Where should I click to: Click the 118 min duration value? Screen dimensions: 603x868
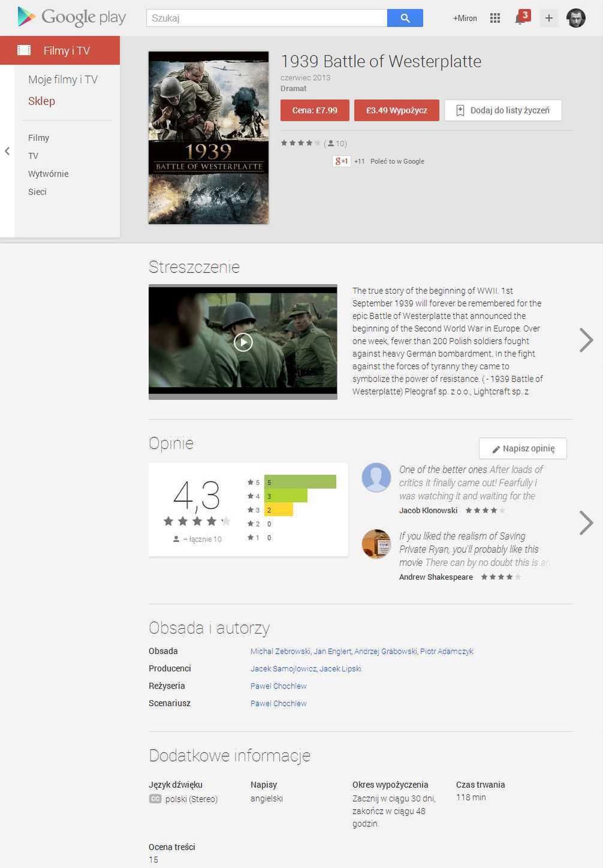(x=471, y=797)
